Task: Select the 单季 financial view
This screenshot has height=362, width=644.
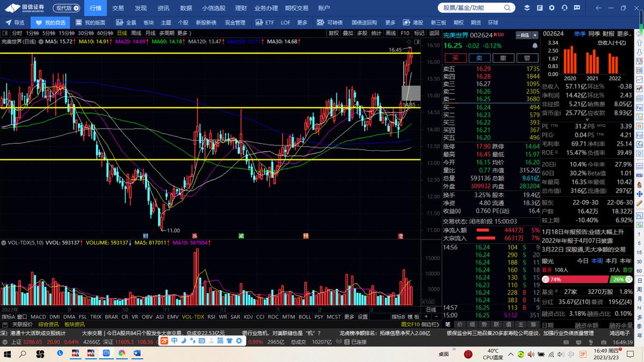Action: click(580, 34)
